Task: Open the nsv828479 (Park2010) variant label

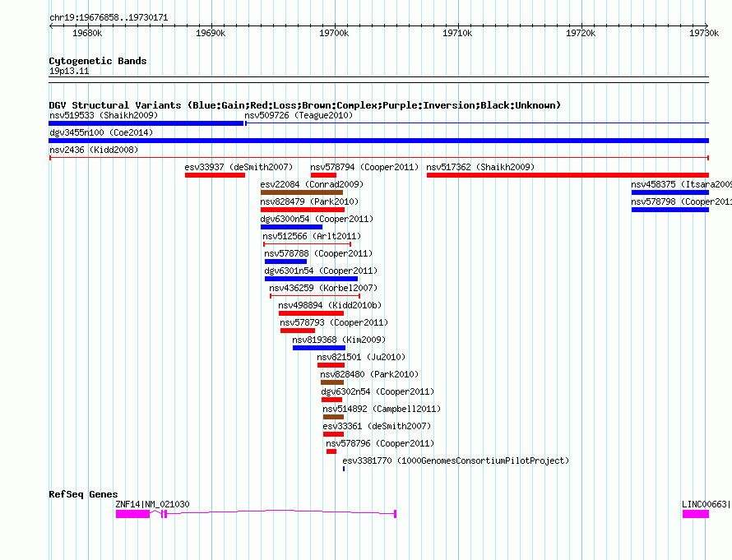Action: [309, 201]
